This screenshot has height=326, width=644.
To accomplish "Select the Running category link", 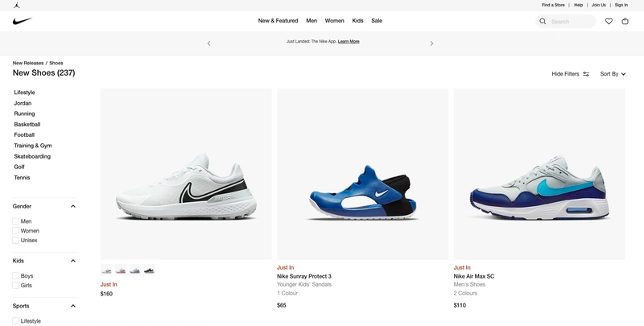I will click(x=24, y=113).
